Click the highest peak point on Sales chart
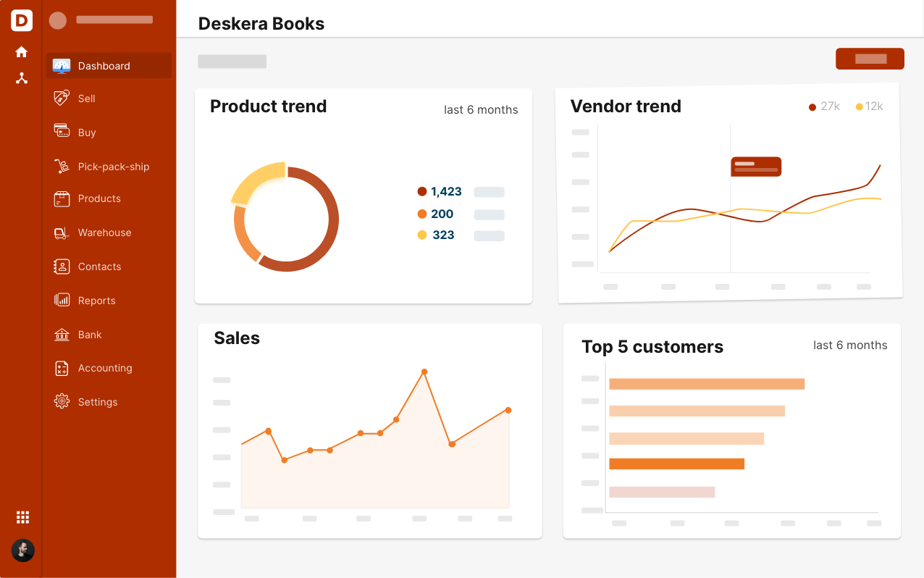The image size is (924, 578). (x=424, y=372)
